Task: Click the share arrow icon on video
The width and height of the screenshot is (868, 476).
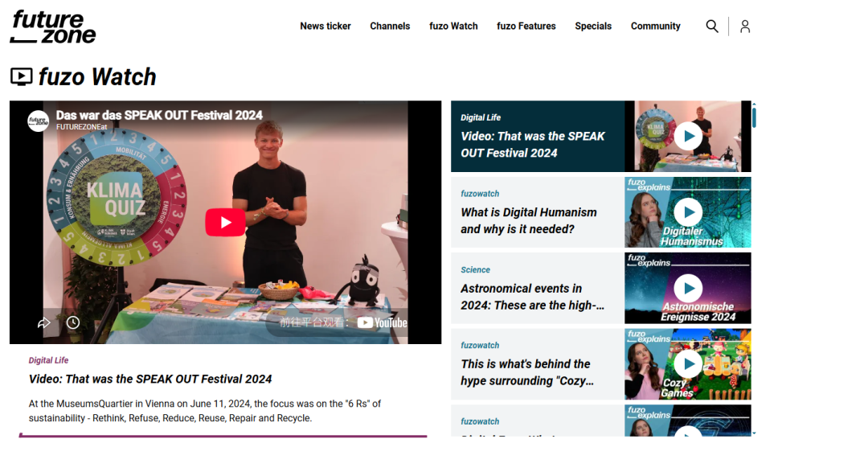Action: pos(43,322)
